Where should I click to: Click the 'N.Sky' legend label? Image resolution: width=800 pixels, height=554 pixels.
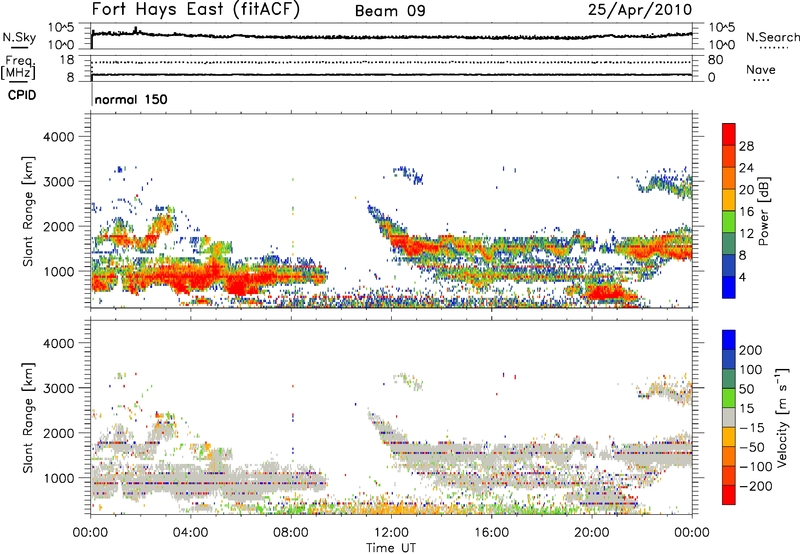(x=19, y=37)
